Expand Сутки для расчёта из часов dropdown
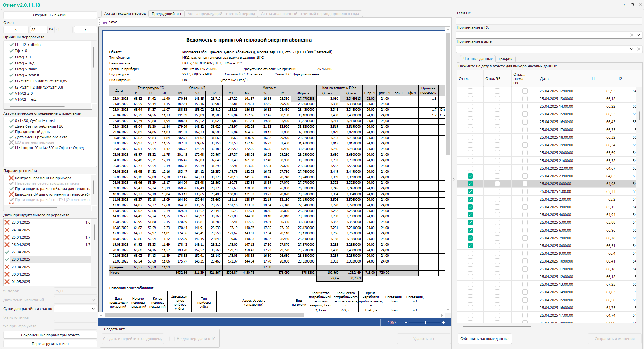 (x=93, y=309)
